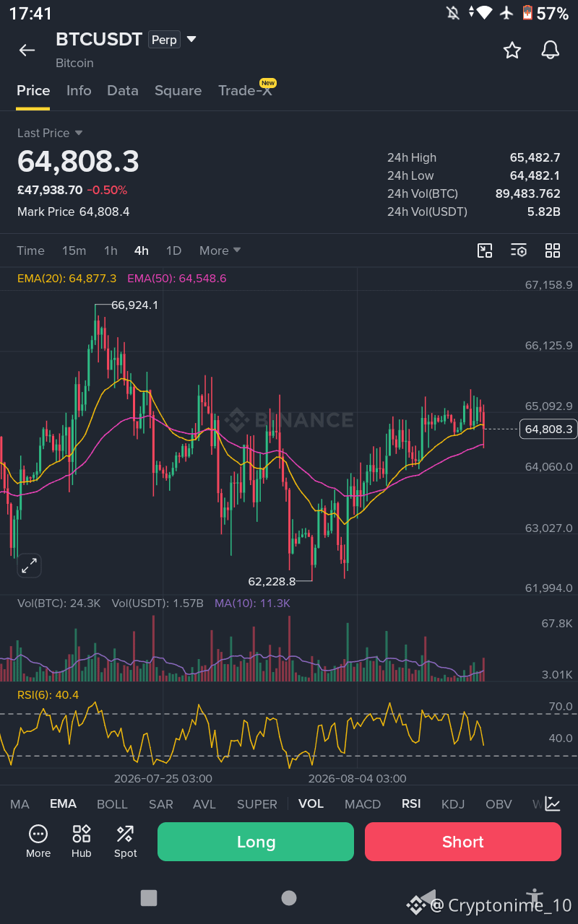Tap the EMA(20) legend value
This screenshot has width=578, height=924.
tap(66, 278)
